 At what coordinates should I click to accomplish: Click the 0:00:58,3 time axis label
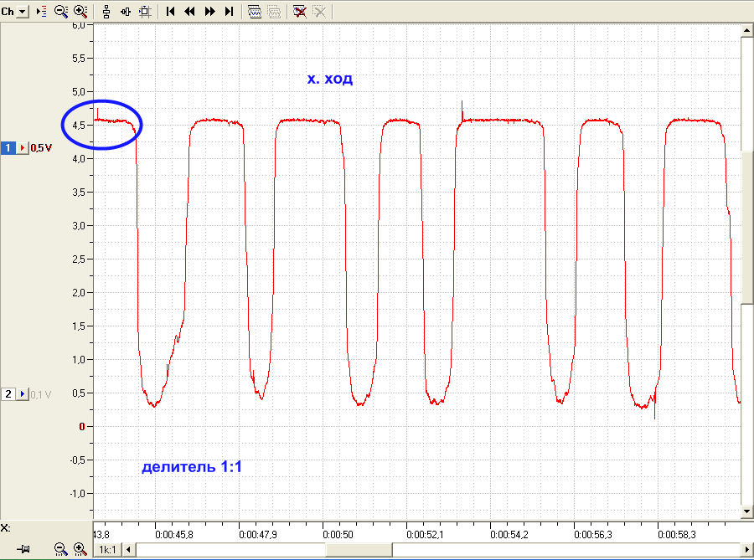tap(677, 535)
